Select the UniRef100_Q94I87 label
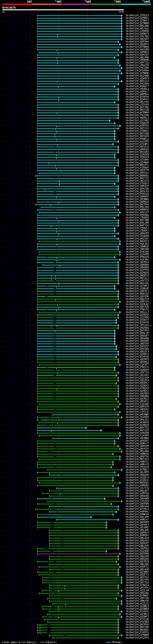Screen dimensions: 153x644 137,55
